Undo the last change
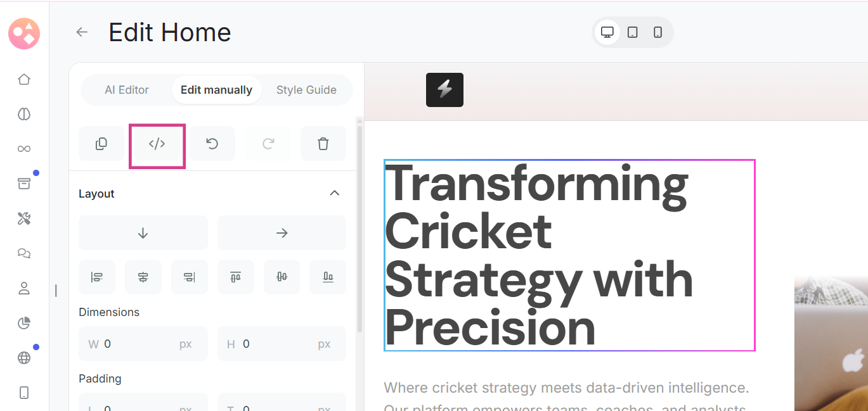Screen dimensions: 868x411 212,144
